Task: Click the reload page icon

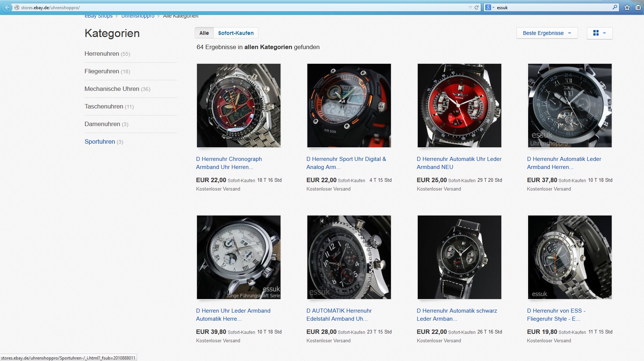Action: (x=477, y=7)
